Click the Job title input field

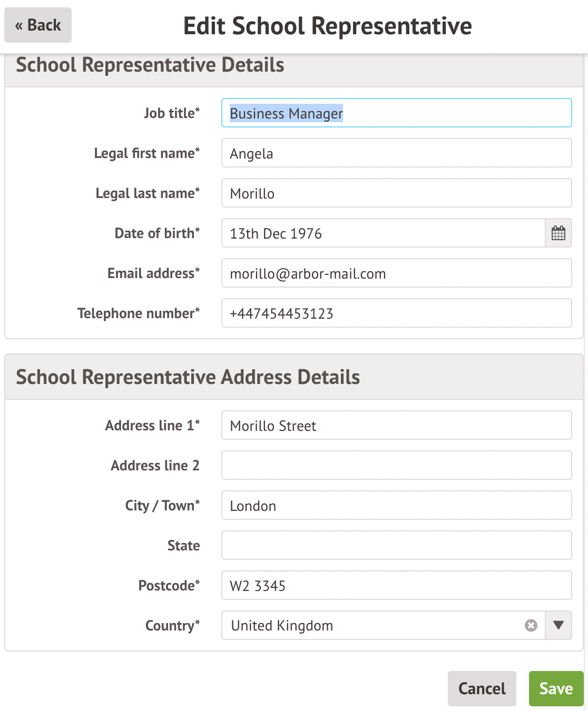tap(396, 113)
